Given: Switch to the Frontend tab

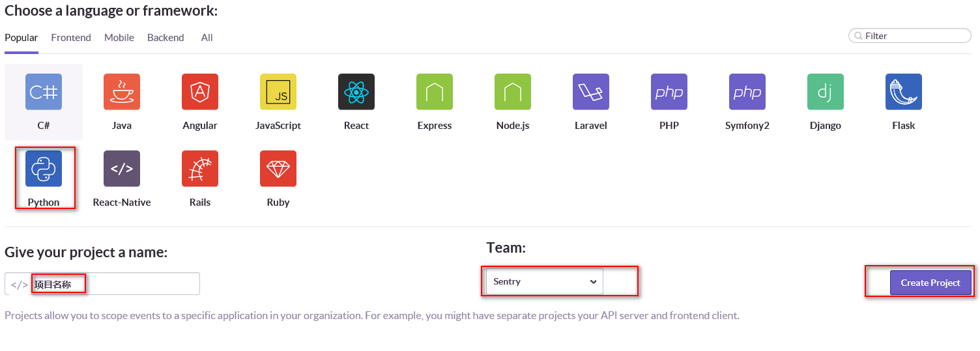Looking at the screenshot, I should click(71, 38).
